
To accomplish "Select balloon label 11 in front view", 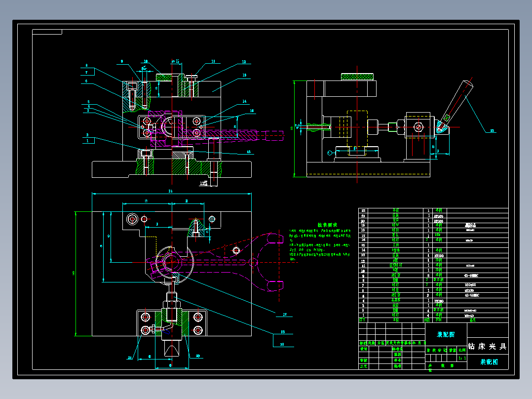I will tap(213, 61).
